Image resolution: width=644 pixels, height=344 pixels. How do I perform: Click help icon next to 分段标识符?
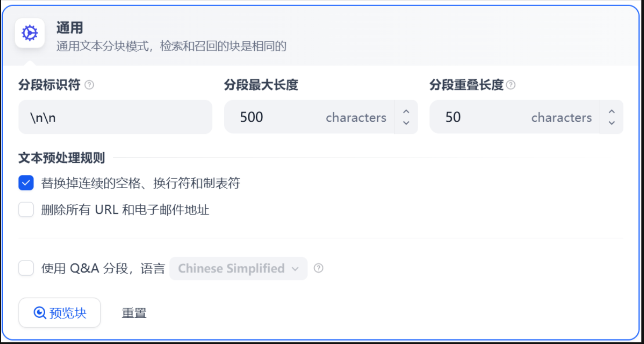pos(89,85)
